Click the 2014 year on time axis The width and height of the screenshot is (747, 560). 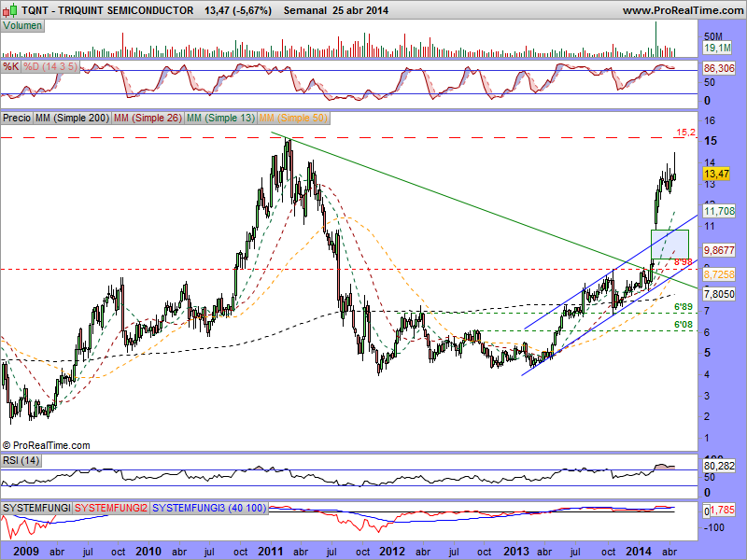click(639, 552)
